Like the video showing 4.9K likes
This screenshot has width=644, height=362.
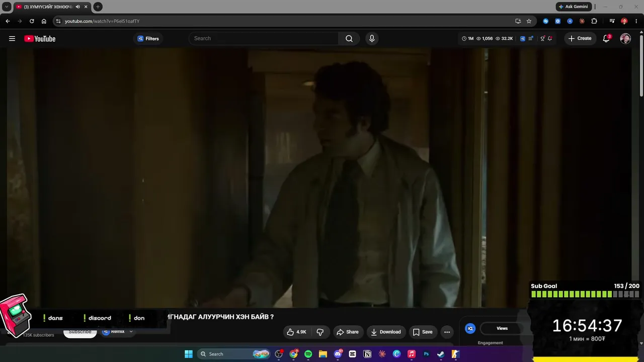click(296, 332)
